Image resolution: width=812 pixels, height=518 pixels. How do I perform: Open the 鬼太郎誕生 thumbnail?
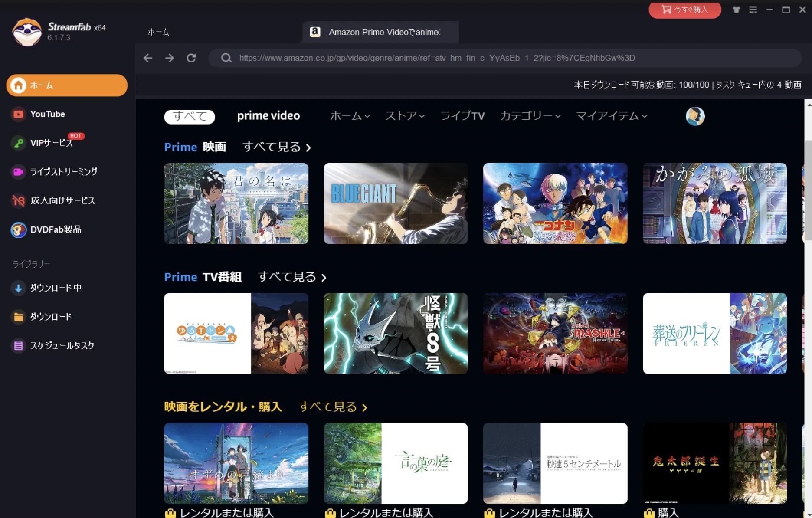coord(715,463)
